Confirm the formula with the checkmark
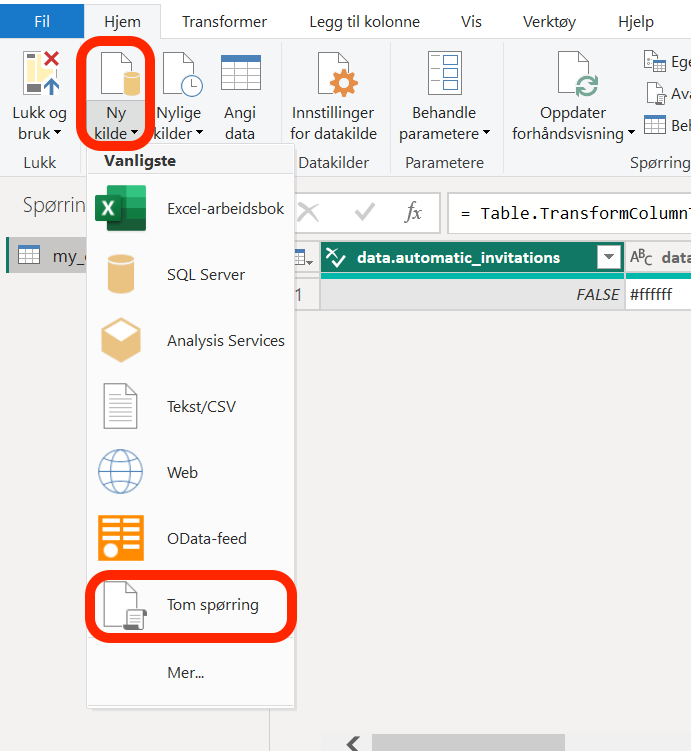 pos(364,212)
